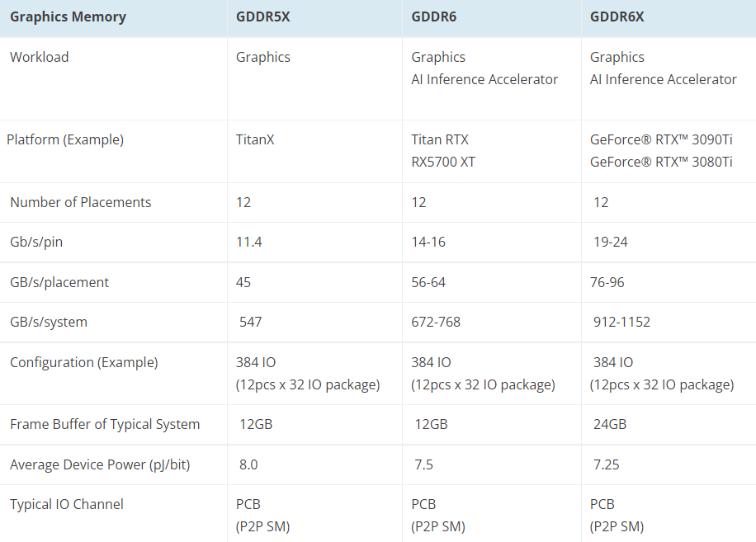Select the "GeForce® RTX™ 3080Ti" text
The width and height of the screenshot is (756, 542).
pyautogui.click(x=661, y=162)
